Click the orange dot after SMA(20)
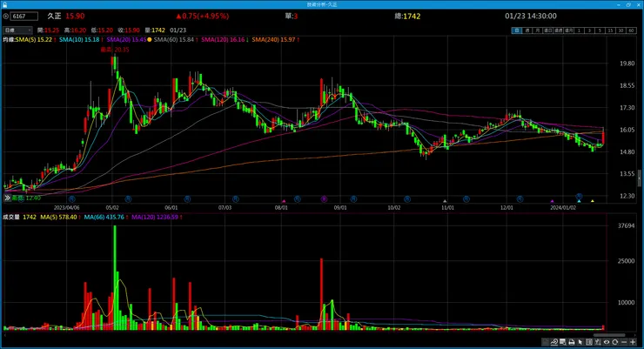This screenshot has height=349, width=644. click(150, 40)
